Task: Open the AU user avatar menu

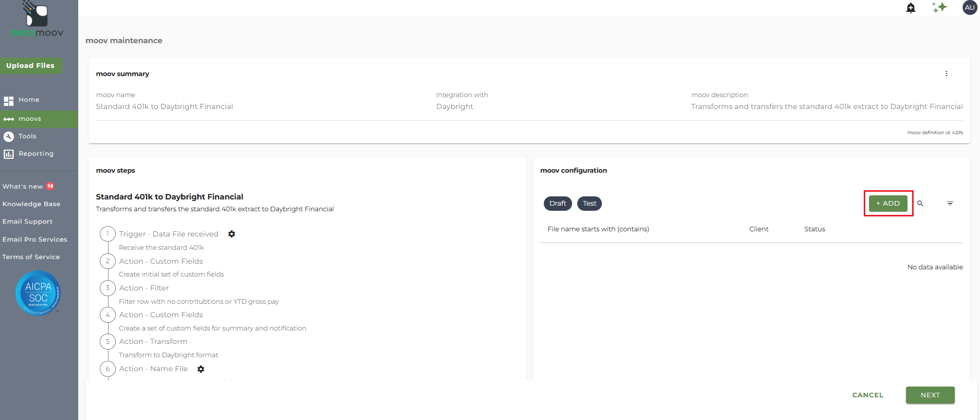Action: [970, 7]
